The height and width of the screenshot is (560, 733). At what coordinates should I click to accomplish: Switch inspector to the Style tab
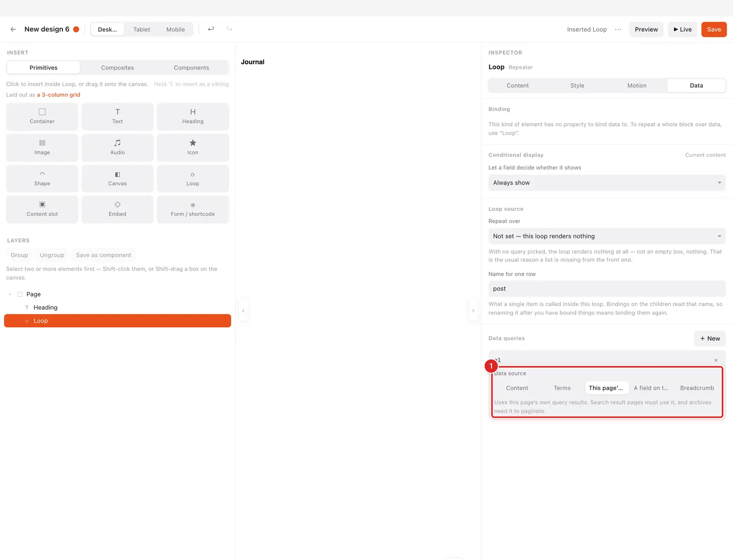point(577,85)
